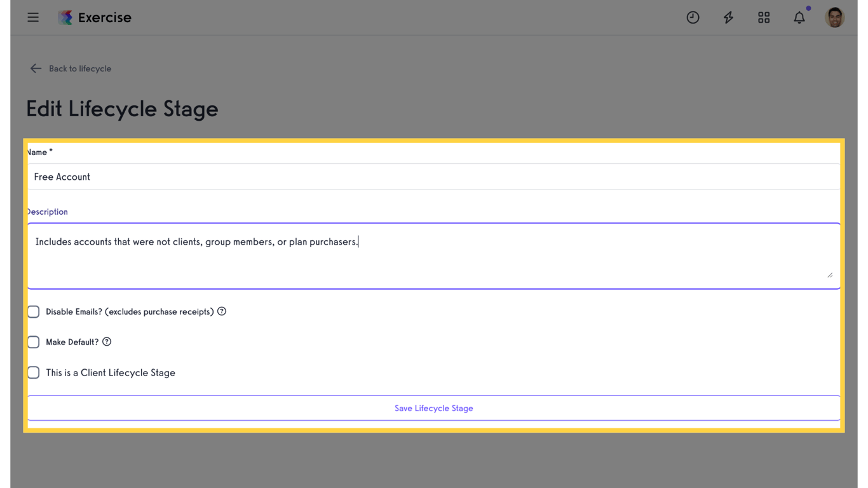Open the notifications bell icon

tap(799, 17)
